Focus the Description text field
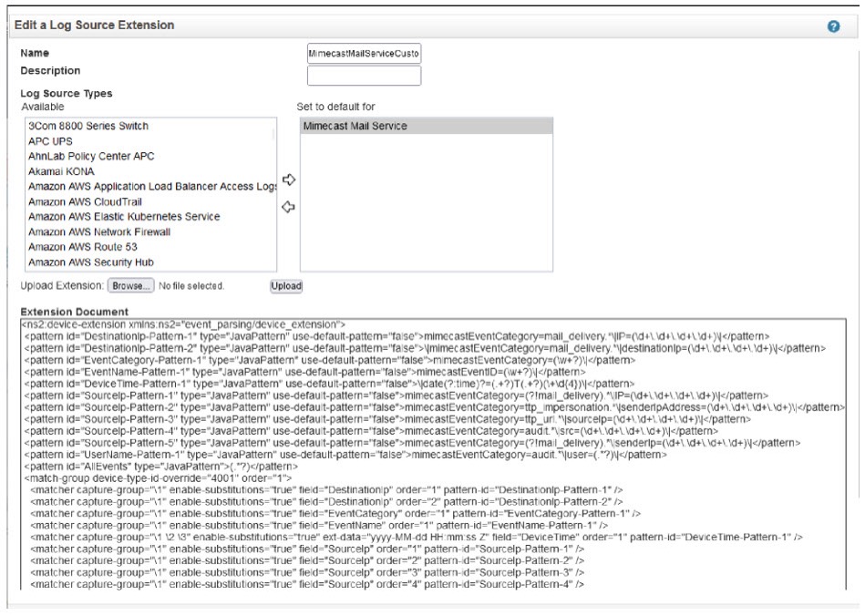 (x=364, y=76)
